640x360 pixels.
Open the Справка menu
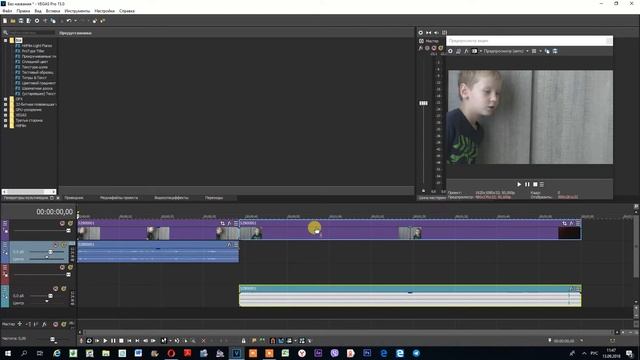127,11
